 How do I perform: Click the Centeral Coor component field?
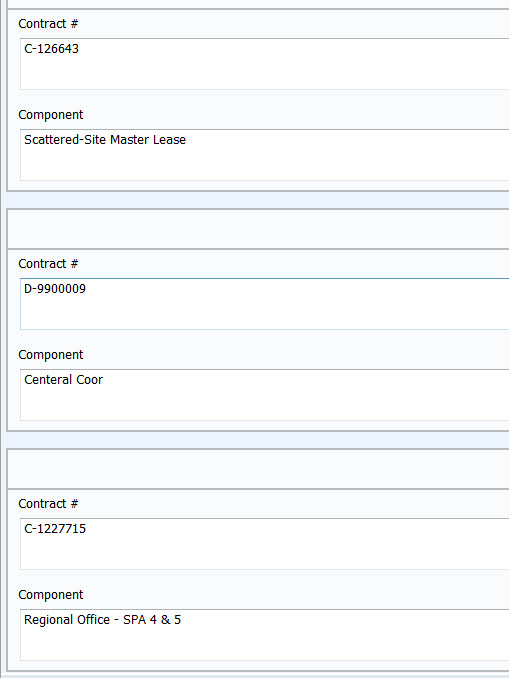tap(264, 395)
